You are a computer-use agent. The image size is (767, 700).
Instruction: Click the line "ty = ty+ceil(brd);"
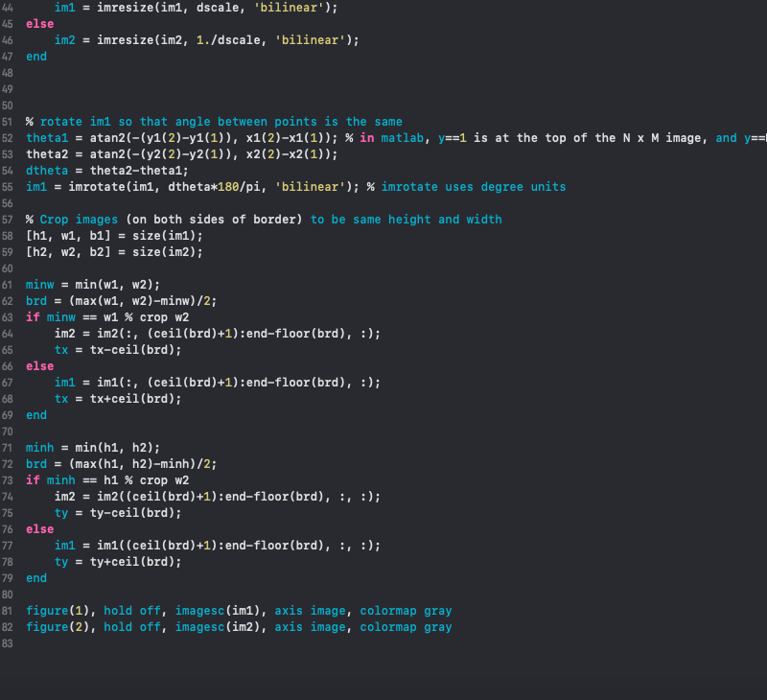(118, 562)
